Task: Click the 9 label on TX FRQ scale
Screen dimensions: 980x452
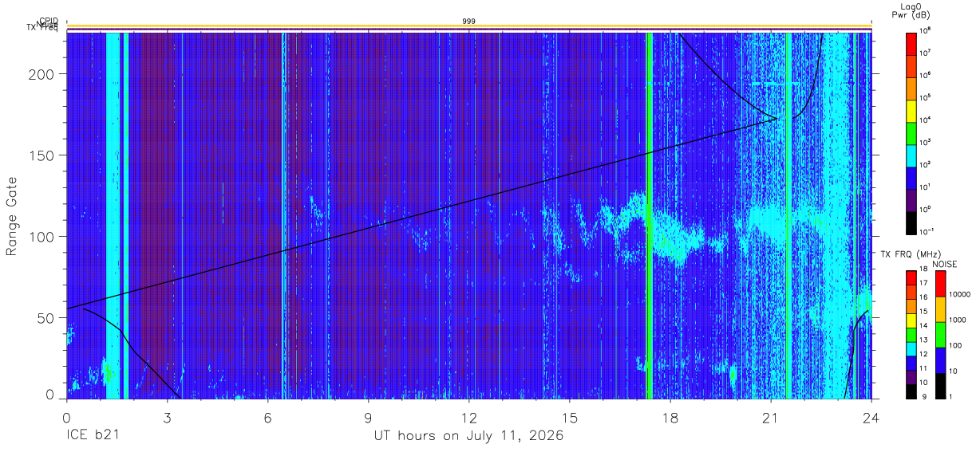Action: 923,396
